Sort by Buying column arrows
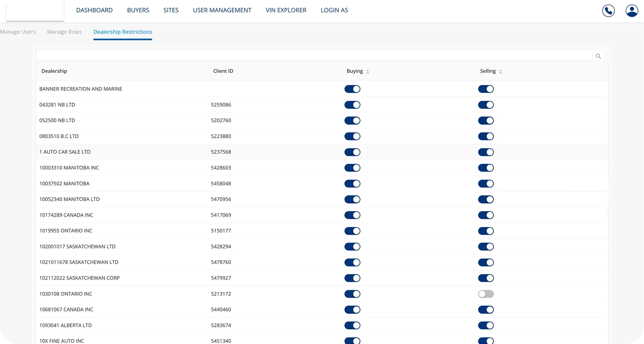The width and height of the screenshot is (644, 344). click(368, 72)
